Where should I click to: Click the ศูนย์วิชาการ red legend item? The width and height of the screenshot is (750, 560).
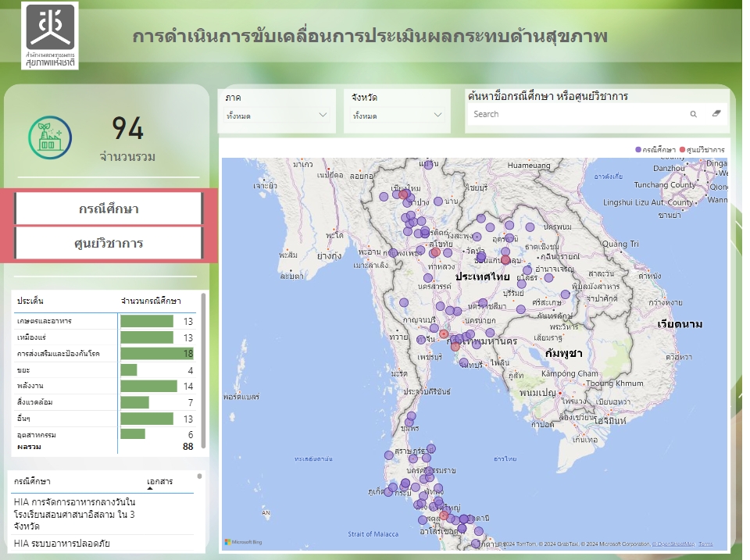pyautogui.click(x=702, y=150)
